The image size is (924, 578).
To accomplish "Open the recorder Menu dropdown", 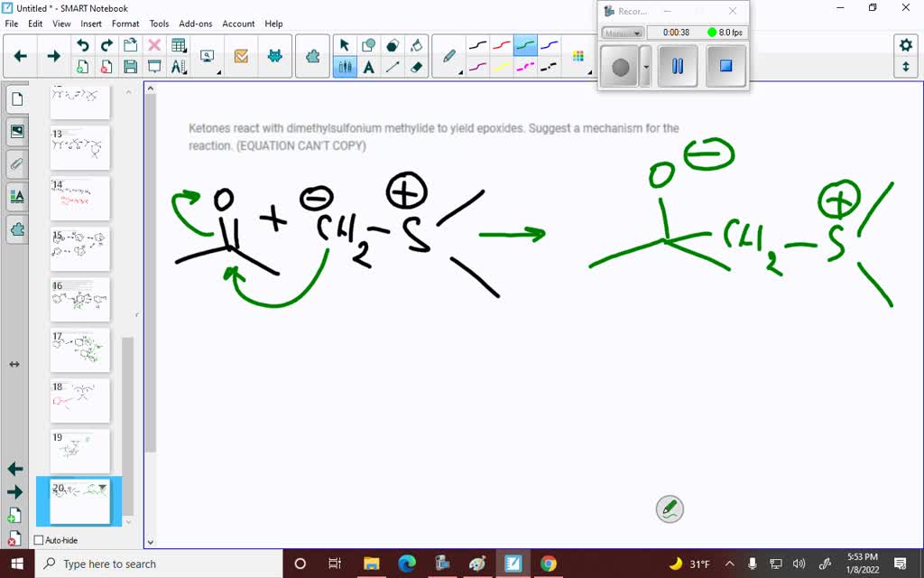I will 623,33.
